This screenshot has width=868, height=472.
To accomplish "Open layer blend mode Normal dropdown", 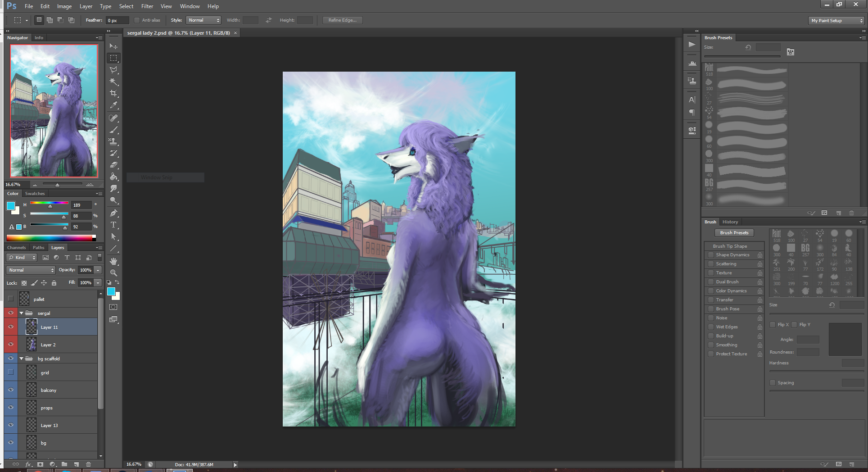I will tap(31, 270).
